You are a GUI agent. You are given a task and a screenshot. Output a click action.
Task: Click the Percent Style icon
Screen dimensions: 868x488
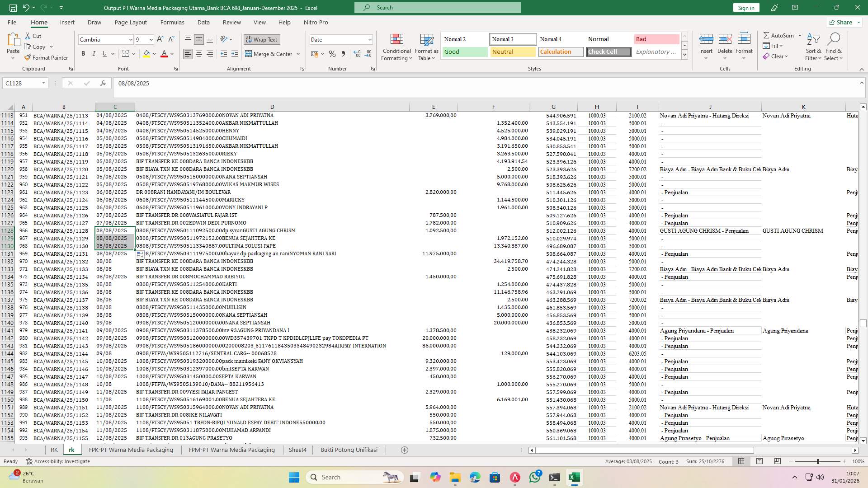(332, 53)
